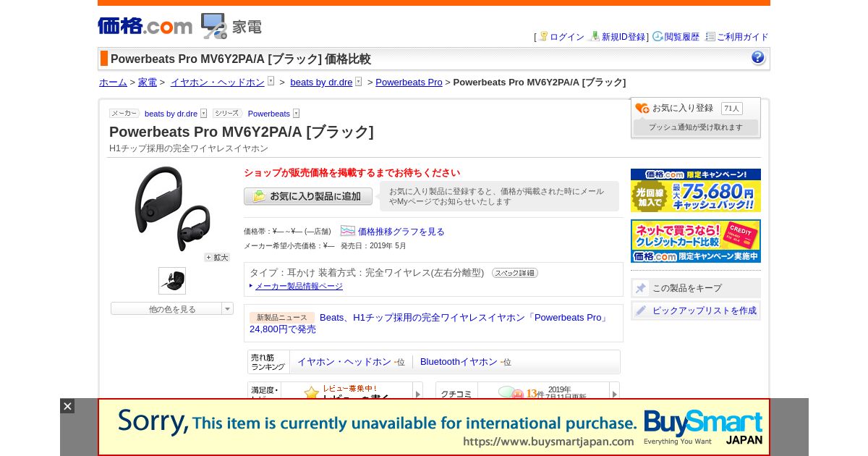Open series Powerbeats link
The width and height of the screenshot is (868, 456).
click(269, 114)
